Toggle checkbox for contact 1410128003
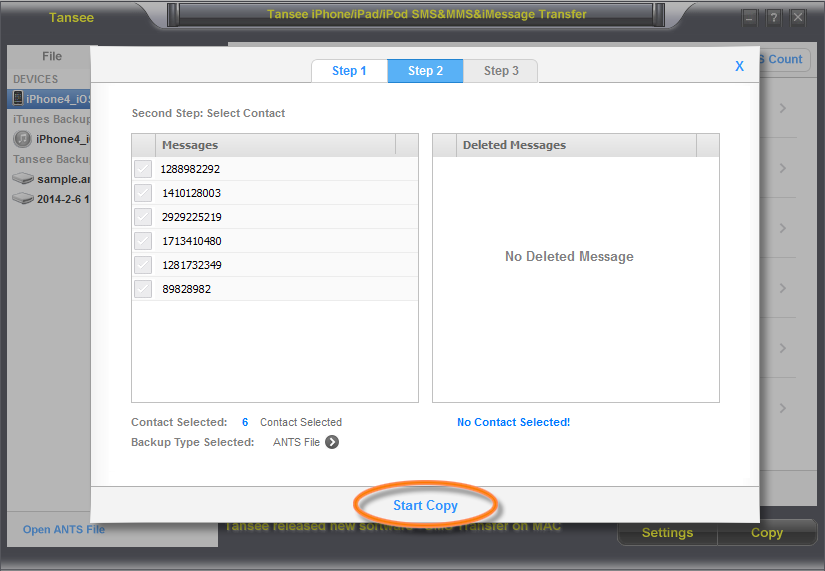Screen dimensions: 825x571 (143, 193)
